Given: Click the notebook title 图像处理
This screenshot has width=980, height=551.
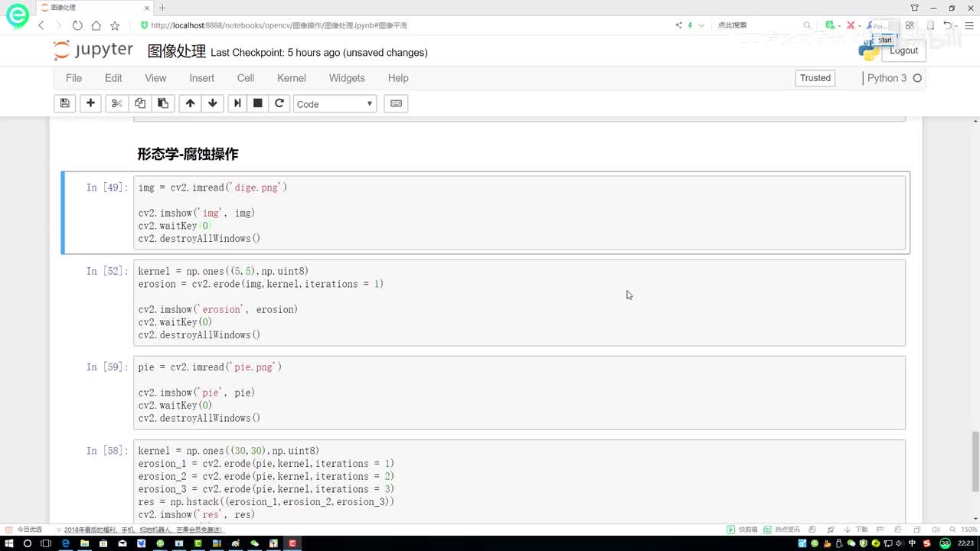Looking at the screenshot, I should (177, 51).
